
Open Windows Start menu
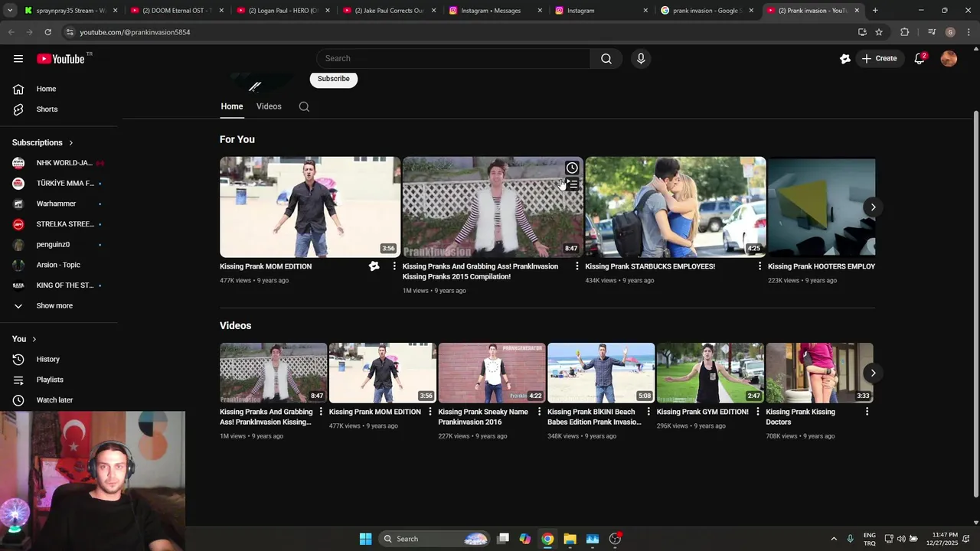(365, 539)
